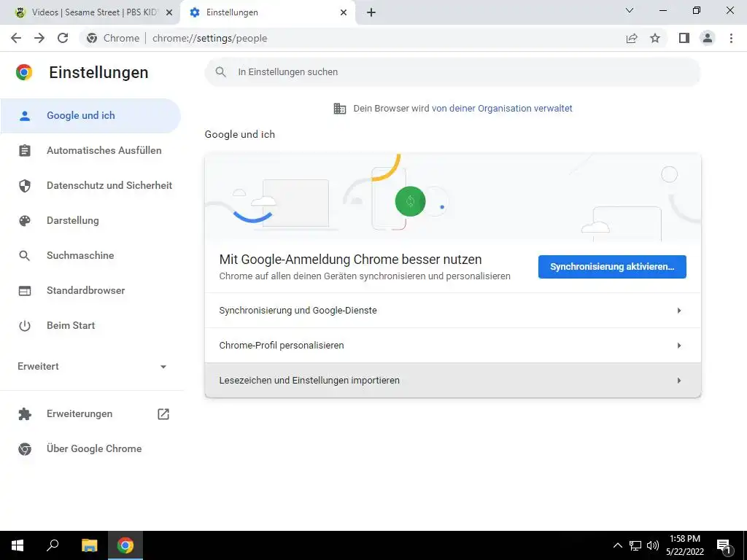Expand the Erweitert section
The height and width of the screenshot is (560, 747).
click(91, 367)
